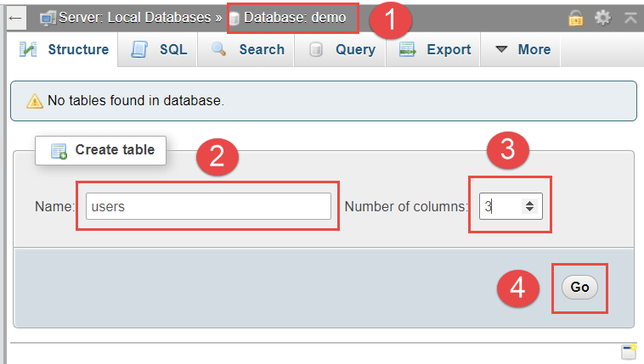Viewport: 644px width, 364px height.
Task: Focus the table Name field containing users
Action: click(x=208, y=206)
